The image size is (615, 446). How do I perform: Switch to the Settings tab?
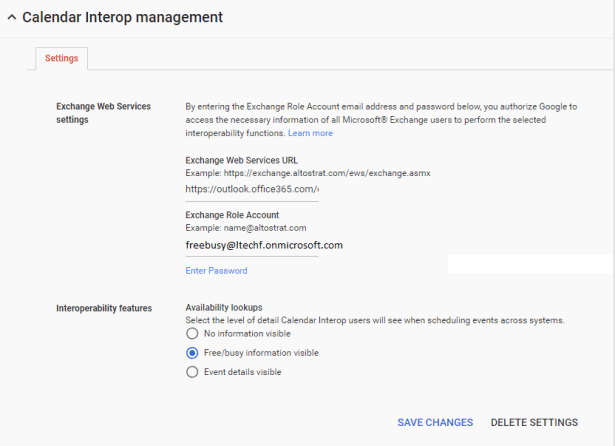tap(62, 58)
